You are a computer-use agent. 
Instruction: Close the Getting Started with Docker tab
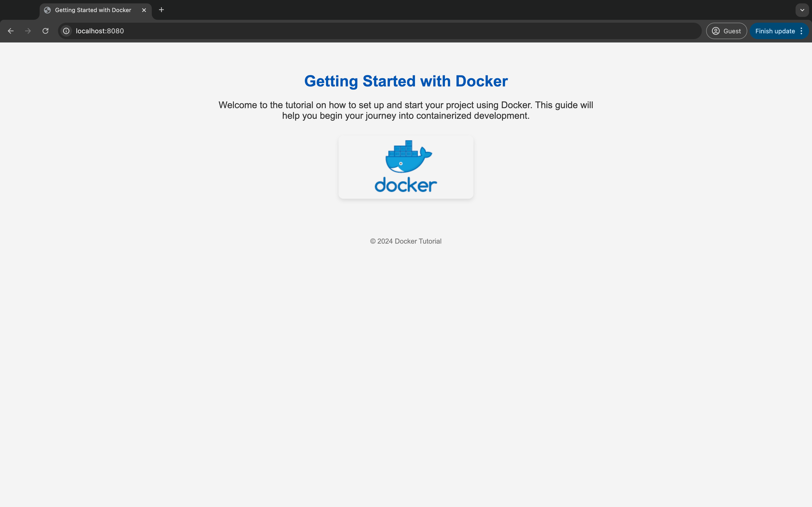point(144,10)
